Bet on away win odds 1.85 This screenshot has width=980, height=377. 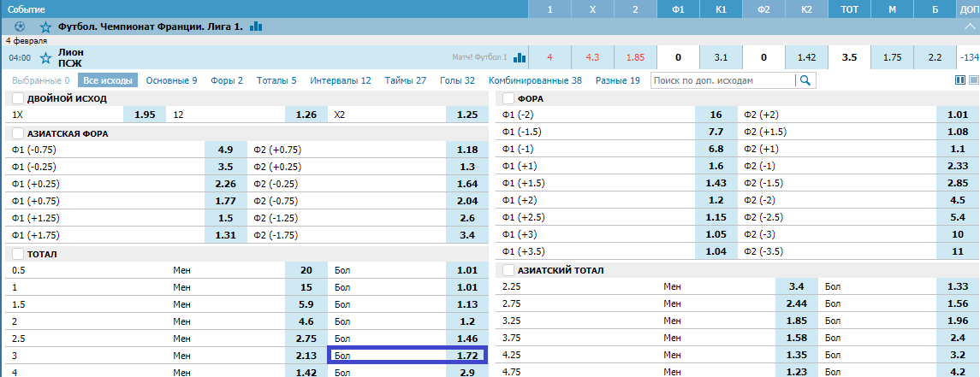[x=635, y=57]
